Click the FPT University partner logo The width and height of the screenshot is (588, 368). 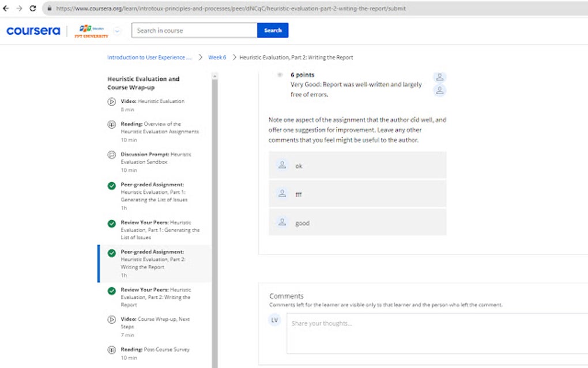pos(91,31)
